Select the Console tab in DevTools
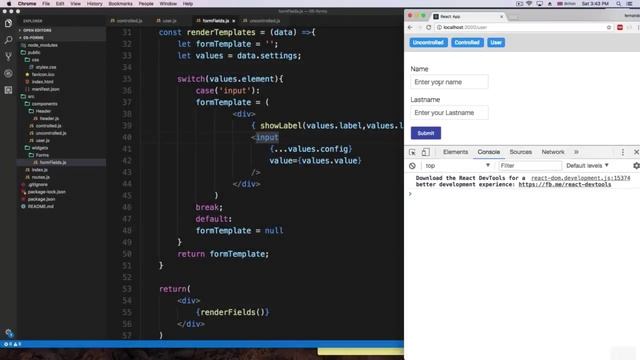The image size is (640, 360). (x=489, y=152)
